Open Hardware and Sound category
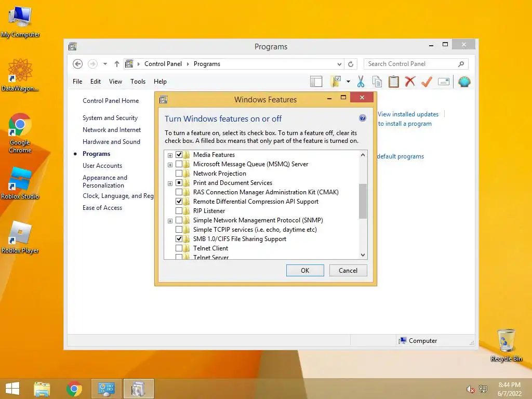The height and width of the screenshot is (399, 532). pos(111,142)
